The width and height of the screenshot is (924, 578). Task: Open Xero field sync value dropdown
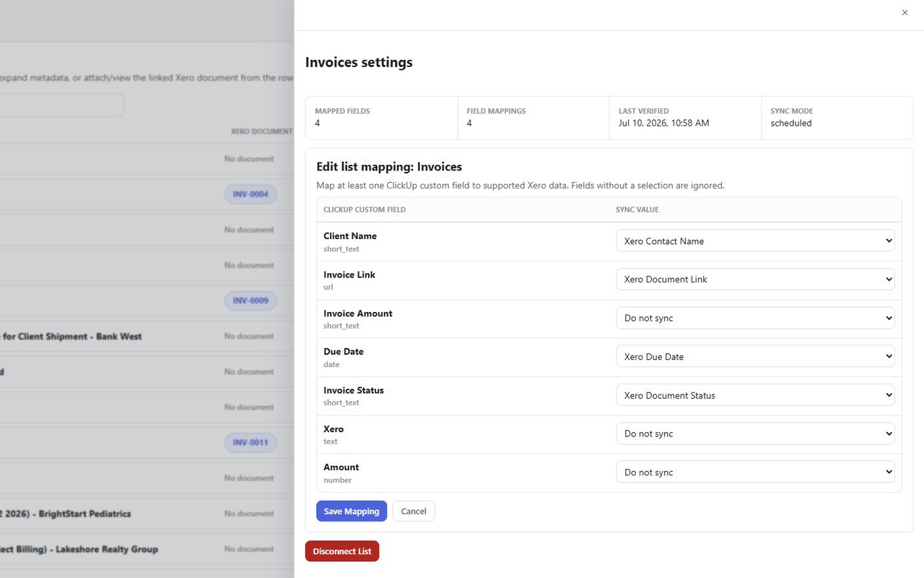pos(755,433)
